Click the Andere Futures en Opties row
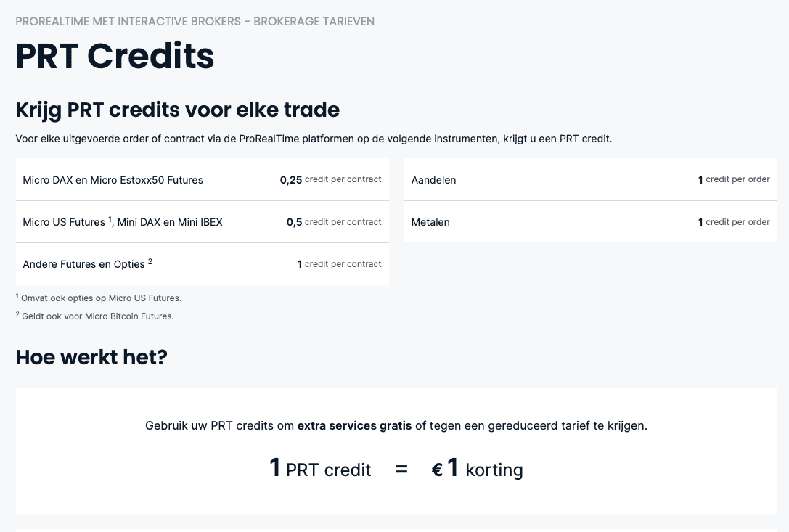 coord(83,264)
